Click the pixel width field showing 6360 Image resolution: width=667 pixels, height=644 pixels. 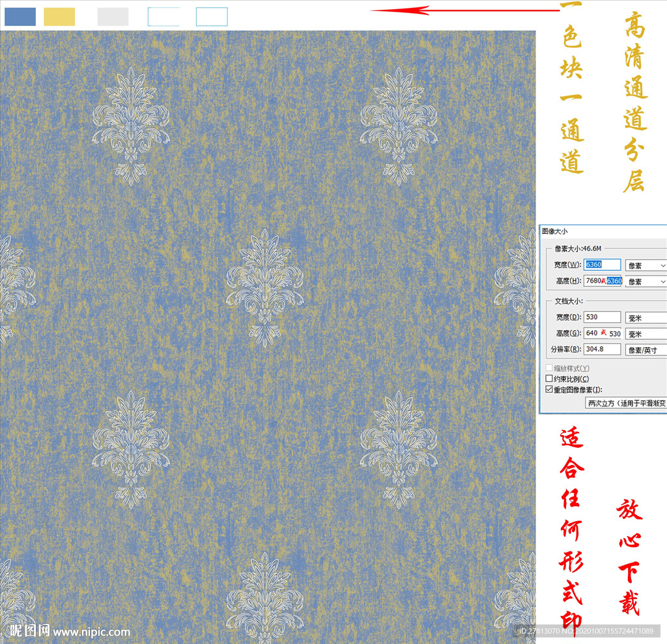coord(602,264)
